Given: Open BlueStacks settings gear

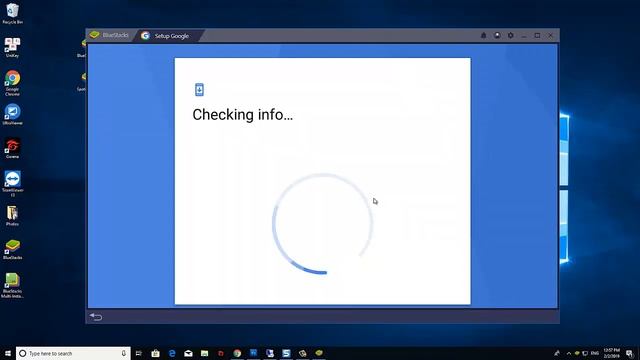Looking at the screenshot, I should click(x=511, y=36).
